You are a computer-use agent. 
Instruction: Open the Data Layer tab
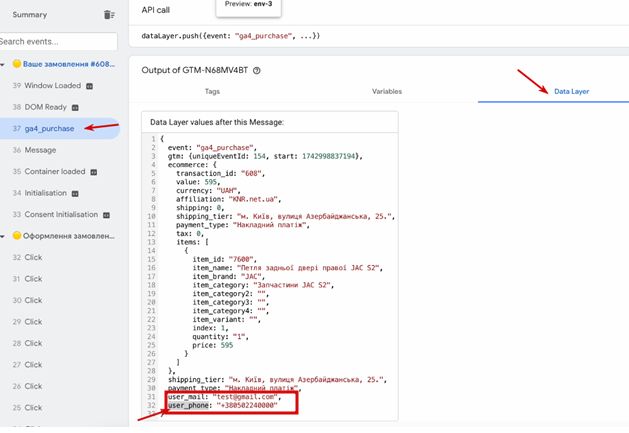[571, 91]
